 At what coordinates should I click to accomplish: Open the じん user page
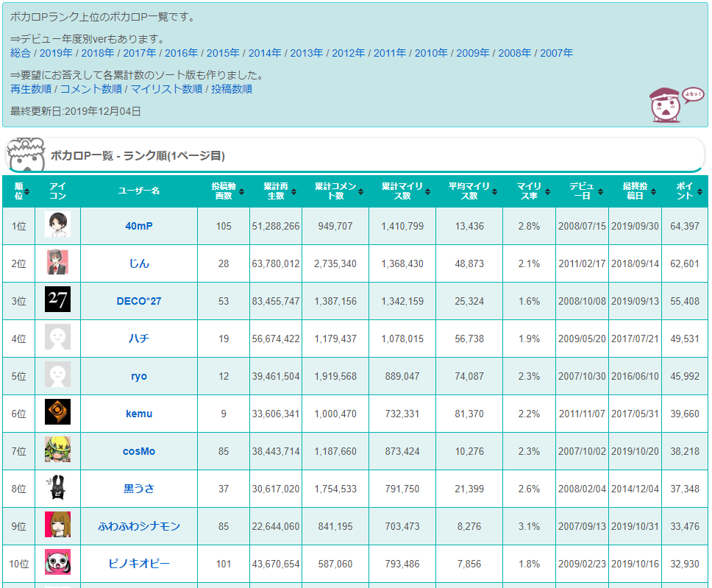tap(139, 263)
